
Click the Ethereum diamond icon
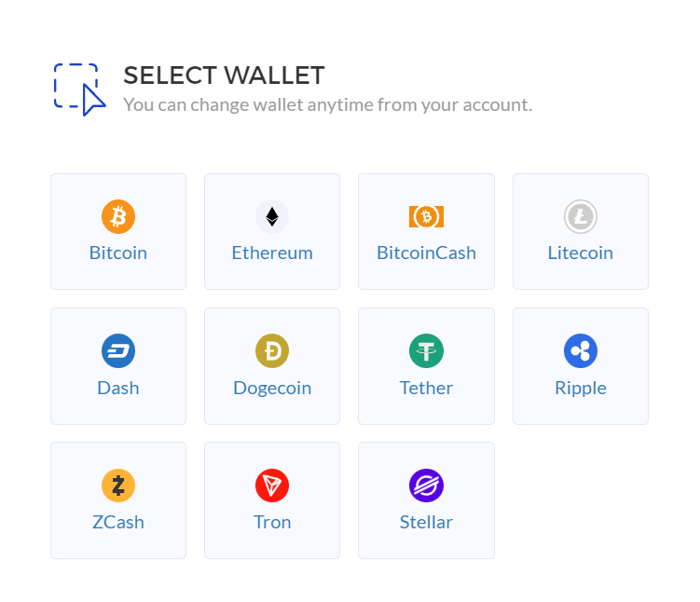272,217
